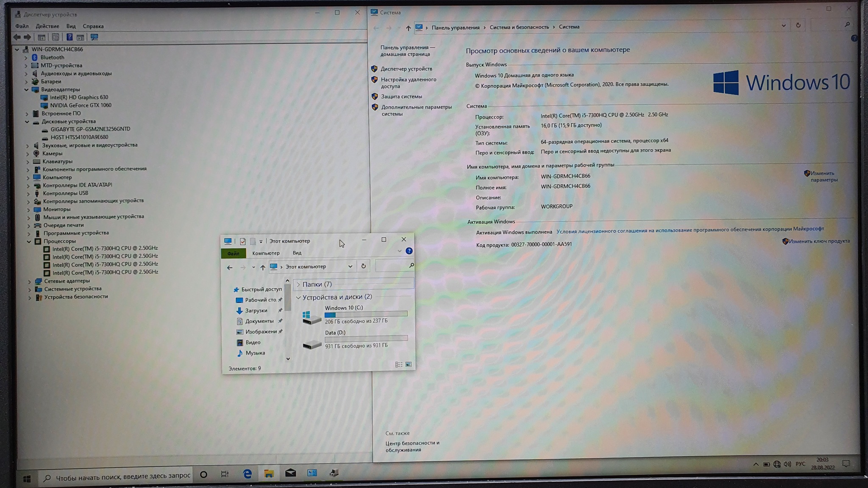Switch Explorer to large icons view
This screenshot has height=488, width=868.
tap(409, 364)
